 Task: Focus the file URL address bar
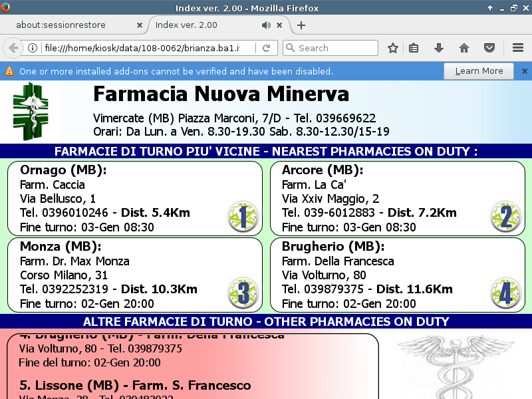tap(146, 48)
